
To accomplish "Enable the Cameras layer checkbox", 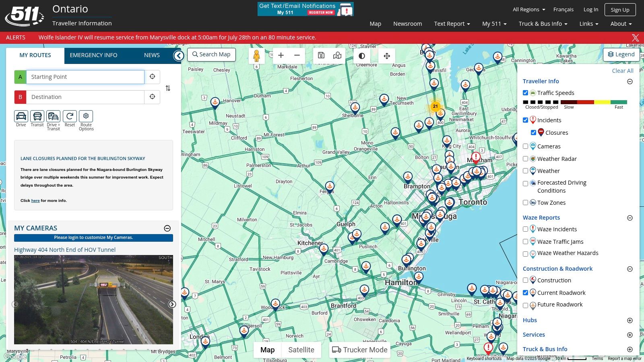I will click(525, 146).
